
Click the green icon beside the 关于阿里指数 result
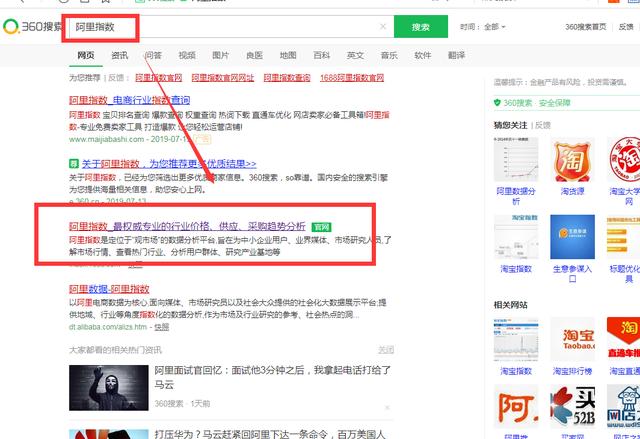coord(73,164)
